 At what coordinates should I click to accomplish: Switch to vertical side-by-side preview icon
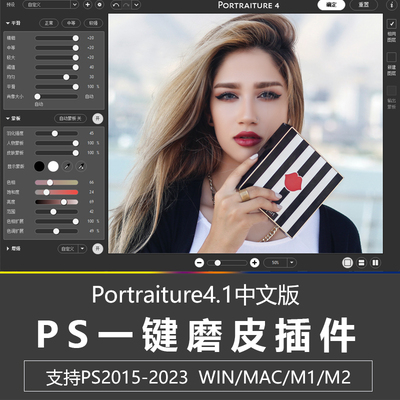pos(375,263)
